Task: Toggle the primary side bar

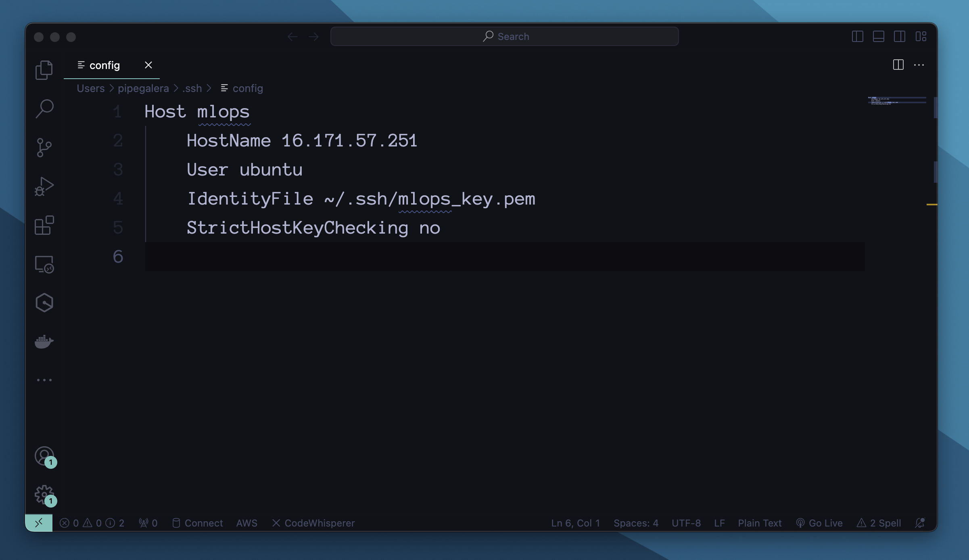Action: click(x=857, y=36)
